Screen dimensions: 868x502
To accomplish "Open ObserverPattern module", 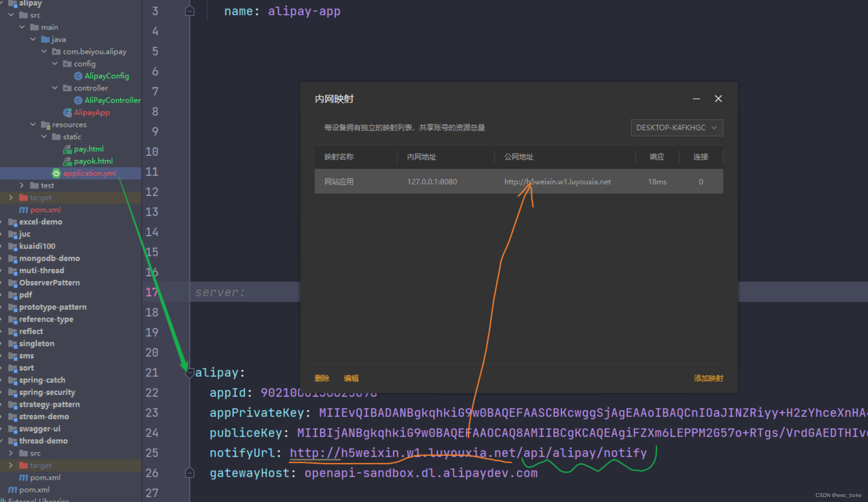I will coord(49,283).
